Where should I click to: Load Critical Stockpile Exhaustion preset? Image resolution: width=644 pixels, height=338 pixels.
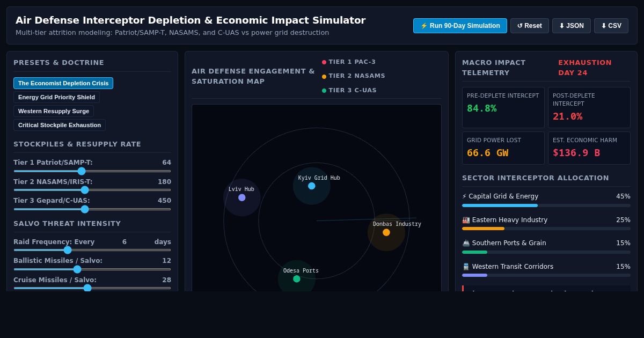60,125
